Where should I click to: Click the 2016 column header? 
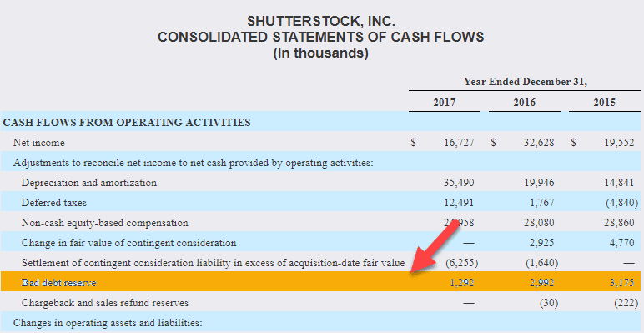pyautogui.click(x=524, y=102)
